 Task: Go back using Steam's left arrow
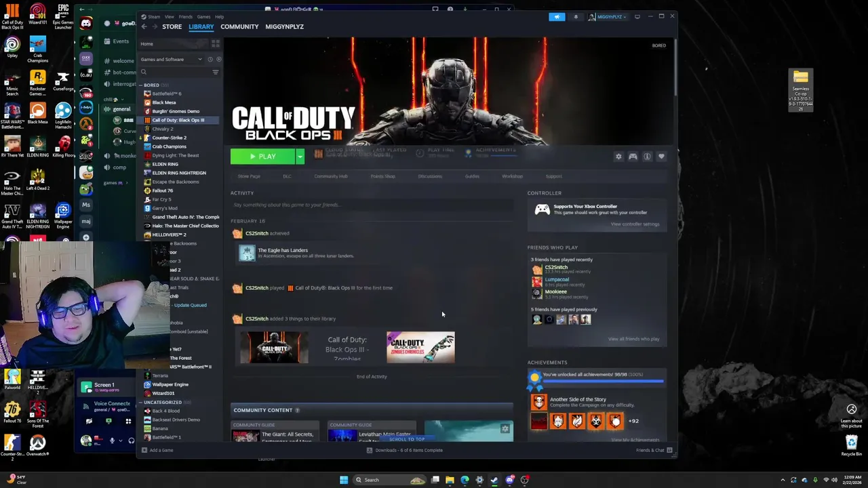tap(144, 26)
